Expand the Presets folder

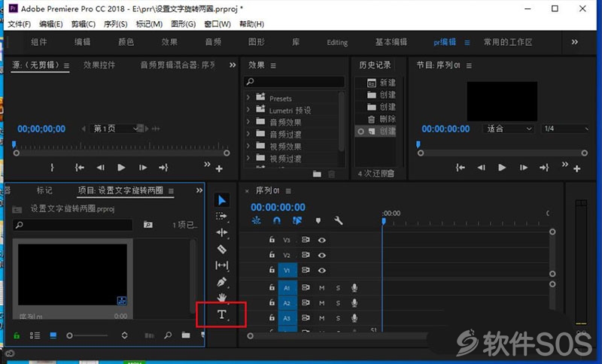[x=248, y=98]
